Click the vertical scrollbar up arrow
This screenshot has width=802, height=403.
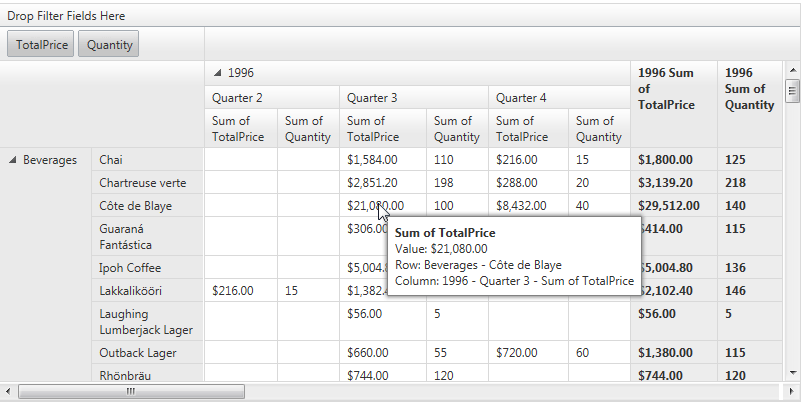tap(793, 69)
